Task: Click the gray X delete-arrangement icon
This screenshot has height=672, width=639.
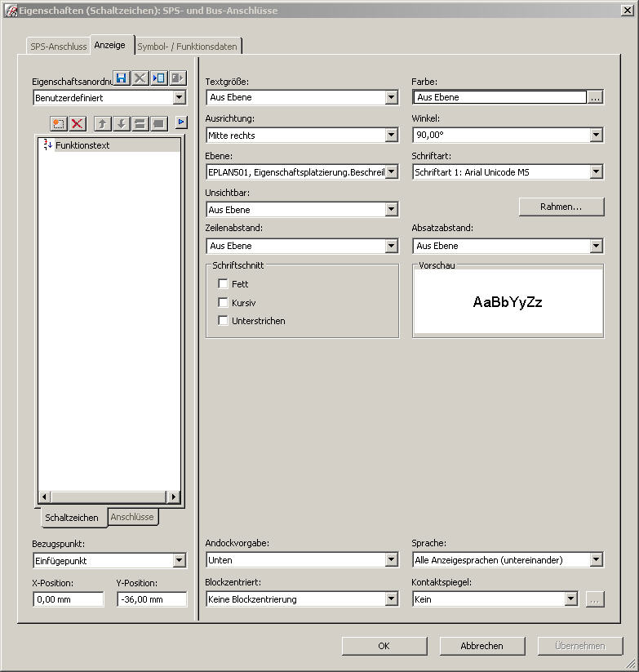Action: point(140,78)
